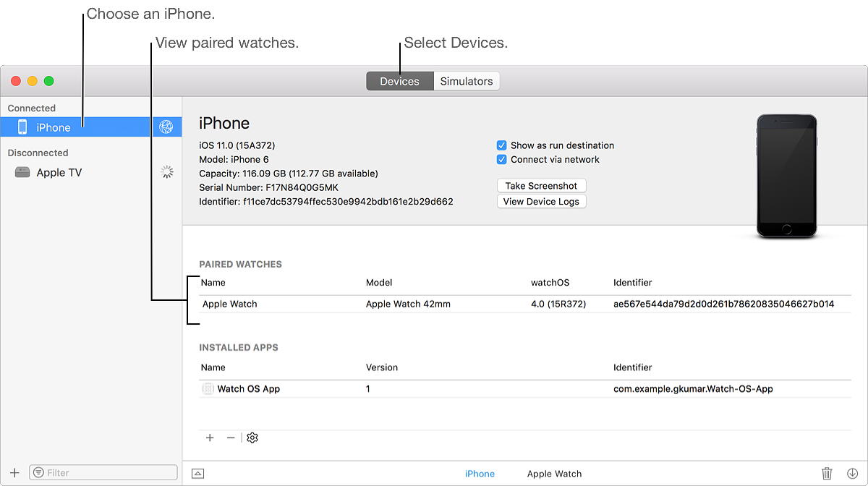The width and height of the screenshot is (868, 486).
Task: Click the Connected section header
Action: click(x=32, y=108)
